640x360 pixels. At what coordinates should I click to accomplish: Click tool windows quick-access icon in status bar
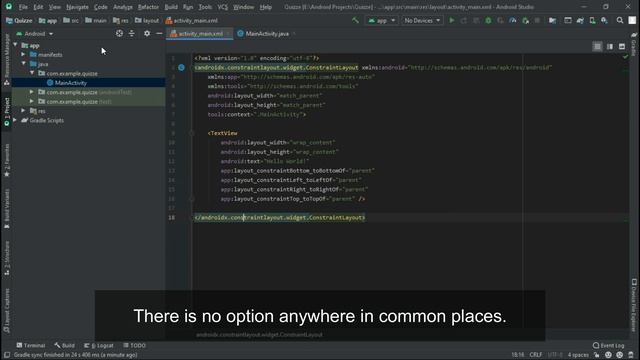pyautogui.click(x=7, y=355)
